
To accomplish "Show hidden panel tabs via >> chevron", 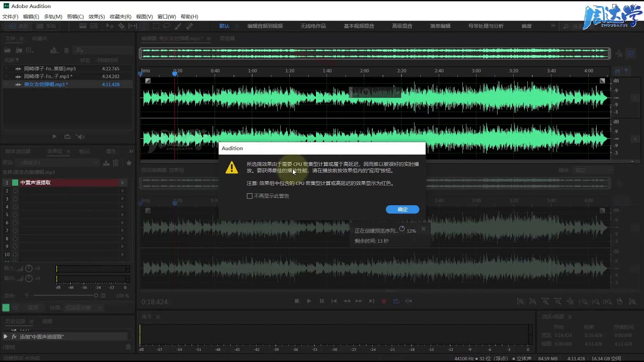I will click(131, 151).
